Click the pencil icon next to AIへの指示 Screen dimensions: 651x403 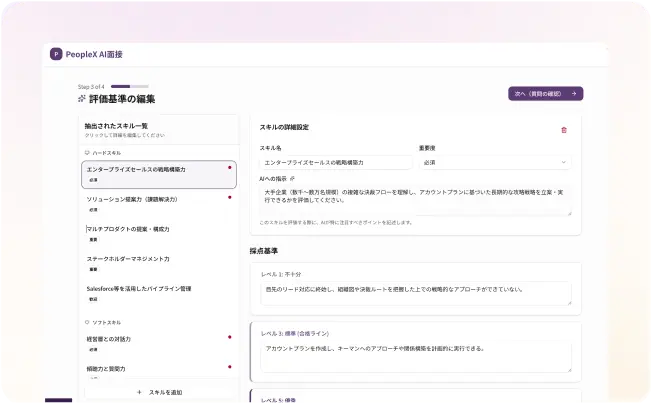292,178
